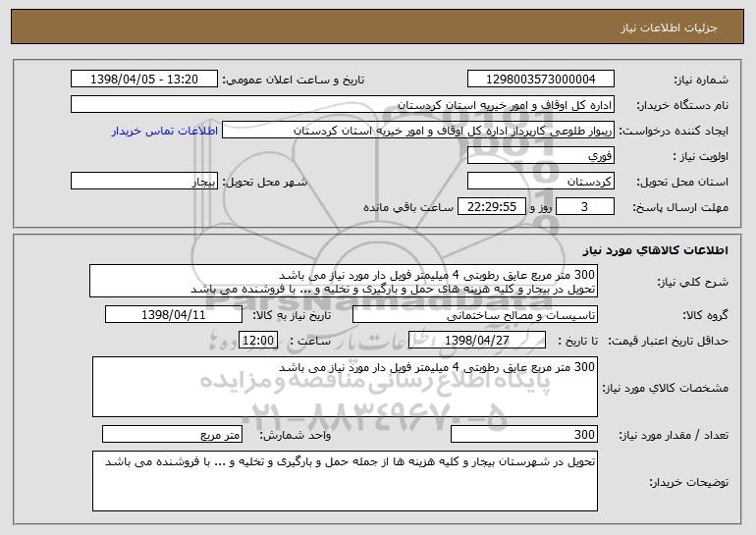Select the priority field فوری
Screen dimensions: 756x535
[541, 155]
